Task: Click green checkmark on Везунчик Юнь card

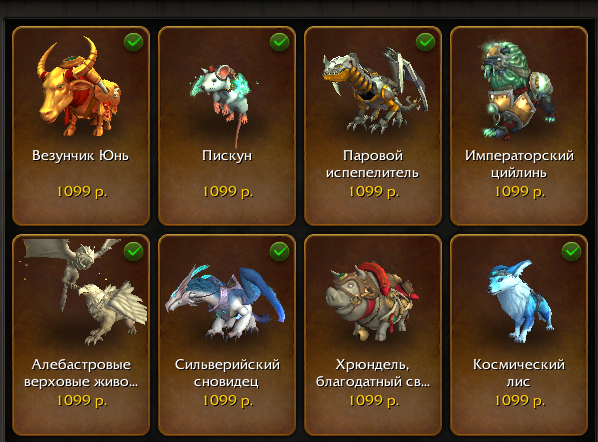Action: 133,42
